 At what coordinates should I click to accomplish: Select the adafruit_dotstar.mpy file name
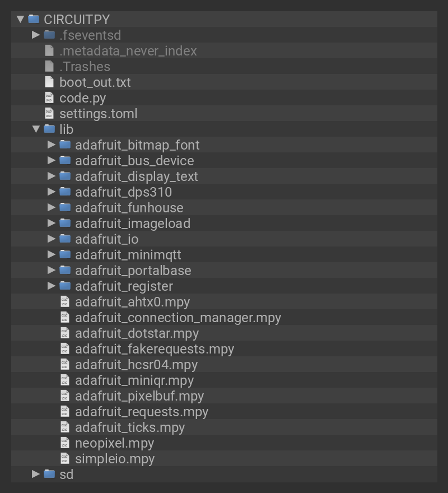(x=137, y=333)
